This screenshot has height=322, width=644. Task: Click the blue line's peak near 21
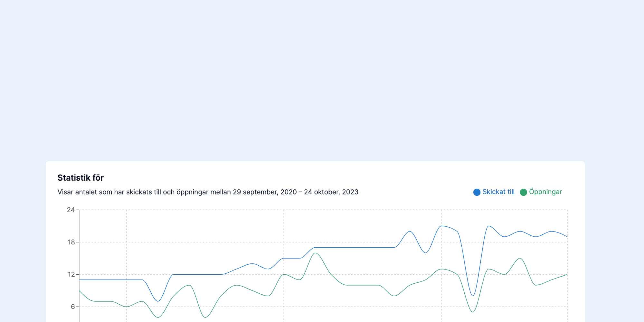tap(441, 226)
